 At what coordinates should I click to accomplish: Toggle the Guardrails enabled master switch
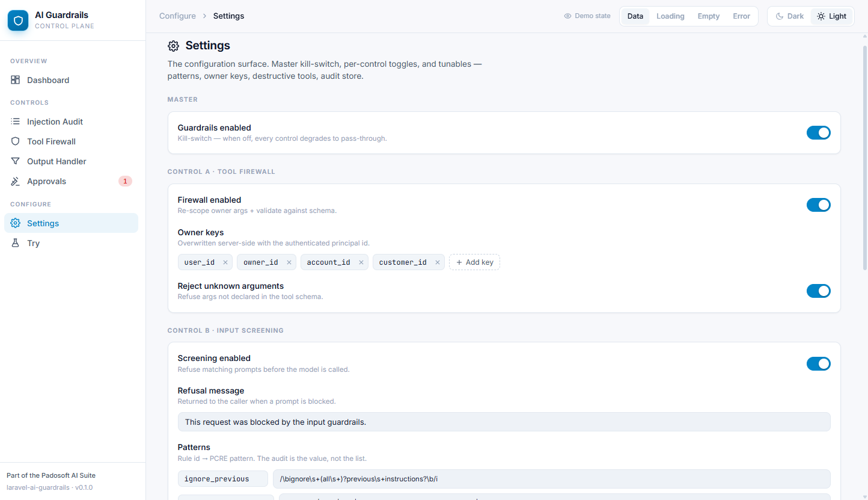click(x=818, y=132)
